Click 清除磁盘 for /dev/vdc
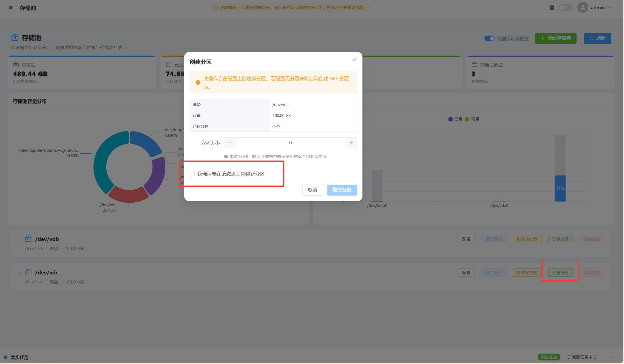Viewport: 624px width, 364px height. point(592,273)
